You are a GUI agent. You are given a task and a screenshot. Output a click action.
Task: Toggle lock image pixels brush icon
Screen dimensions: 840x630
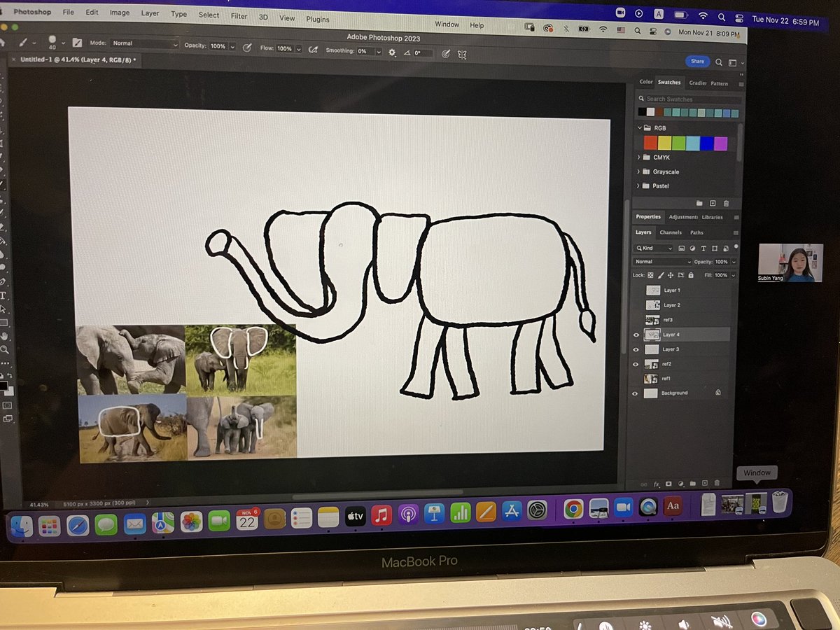click(660, 276)
